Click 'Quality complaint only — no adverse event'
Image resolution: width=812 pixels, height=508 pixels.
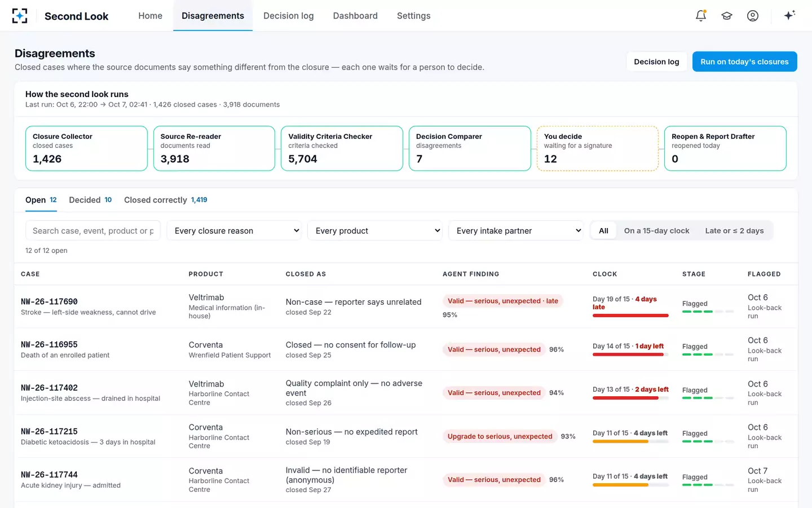(354, 388)
